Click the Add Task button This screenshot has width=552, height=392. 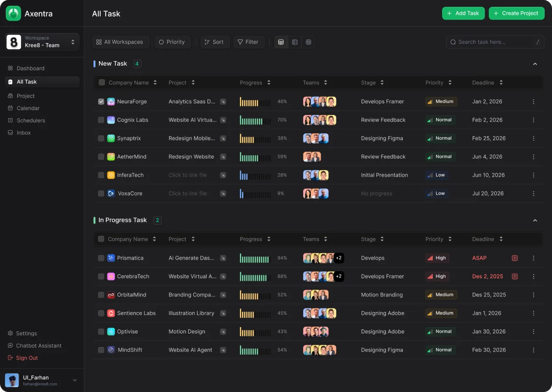pos(463,13)
